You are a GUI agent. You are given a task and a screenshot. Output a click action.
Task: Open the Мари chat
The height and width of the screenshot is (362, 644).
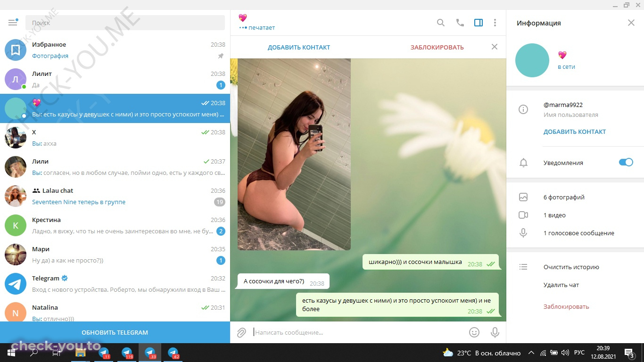[115, 255]
